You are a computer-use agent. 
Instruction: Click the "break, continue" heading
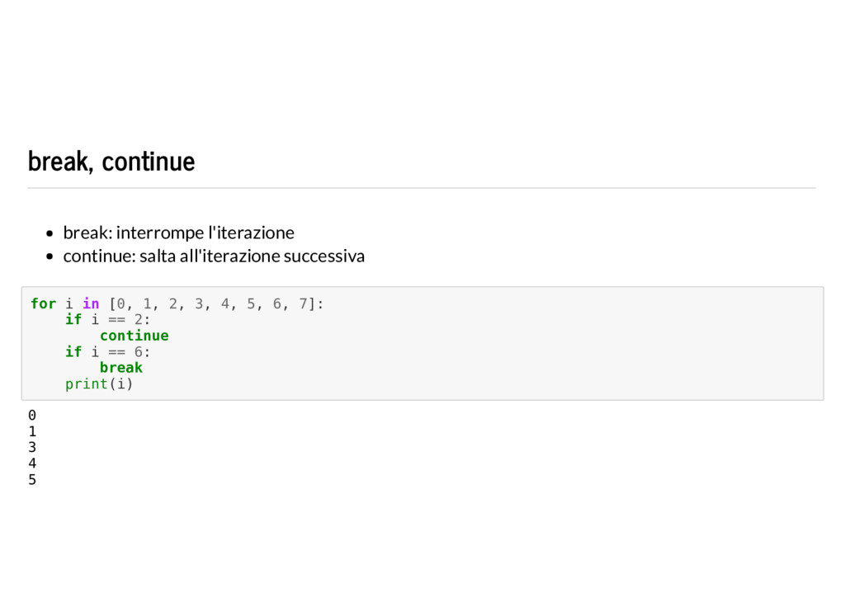[x=111, y=162]
